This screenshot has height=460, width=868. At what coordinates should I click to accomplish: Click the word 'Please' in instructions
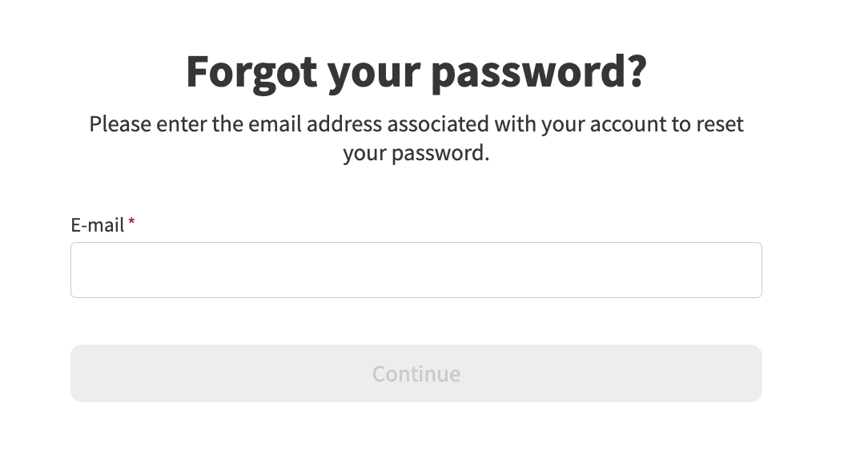point(120,124)
